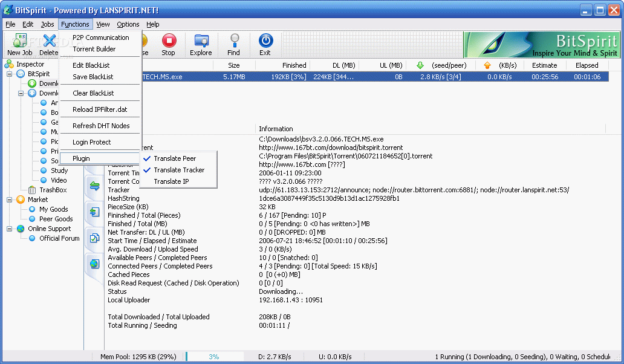This screenshot has width=624, height=364.
Task: Click the 167bt.com torrent URL text
Action: point(331,148)
